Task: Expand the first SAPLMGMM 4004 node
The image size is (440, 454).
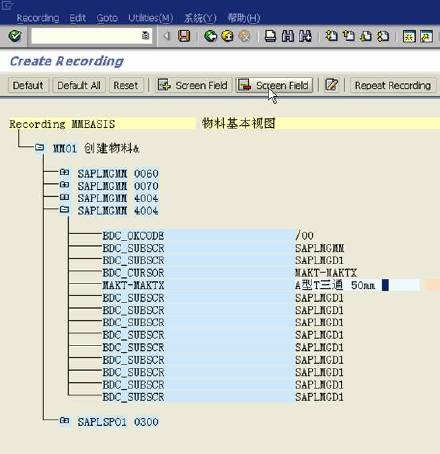Action: (64, 197)
